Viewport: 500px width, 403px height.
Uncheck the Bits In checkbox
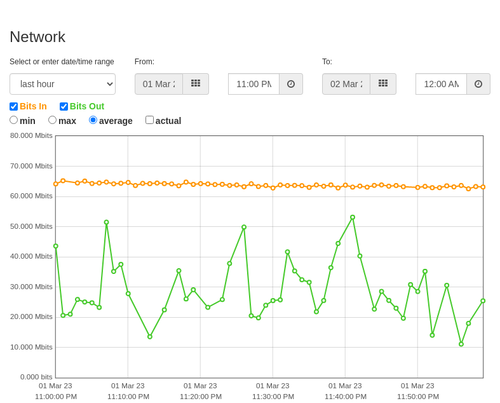coord(14,106)
